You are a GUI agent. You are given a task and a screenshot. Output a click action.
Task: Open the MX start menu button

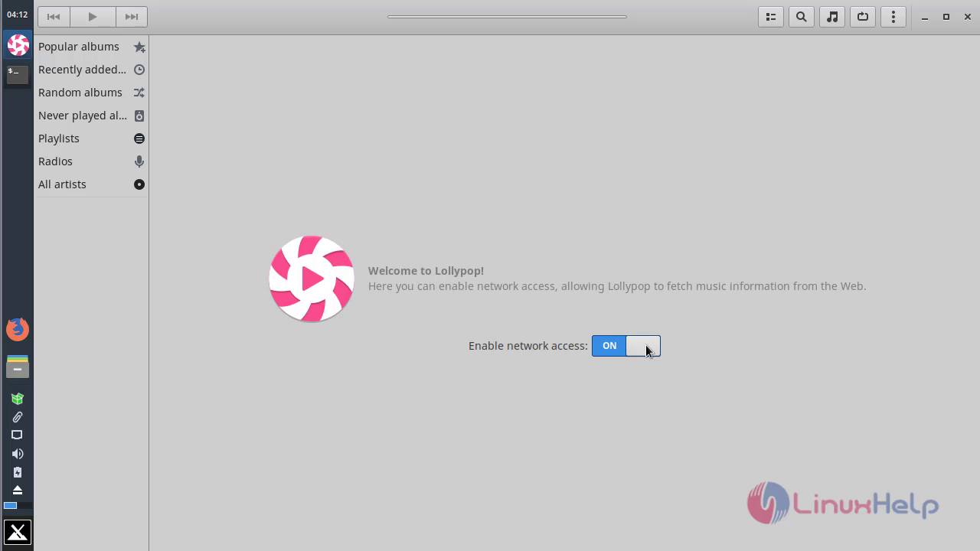pyautogui.click(x=18, y=532)
